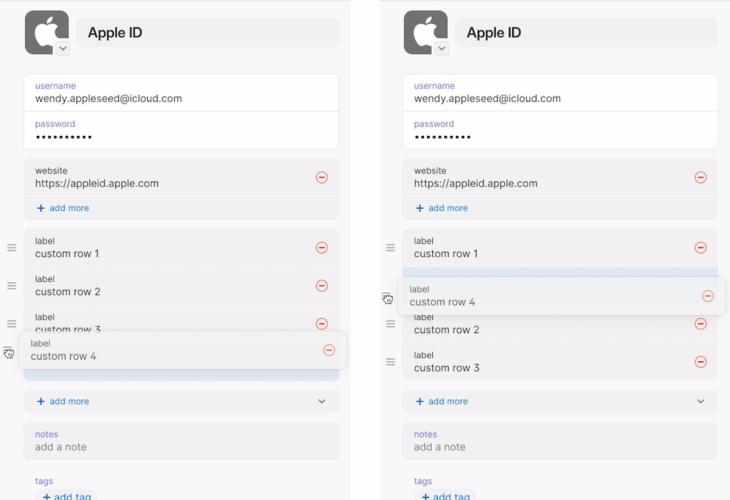The width and height of the screenshot is (730, 500).
Task: Click the Apple logo icon in left panel
Action: pyautogui.click(x=44, y=31)
